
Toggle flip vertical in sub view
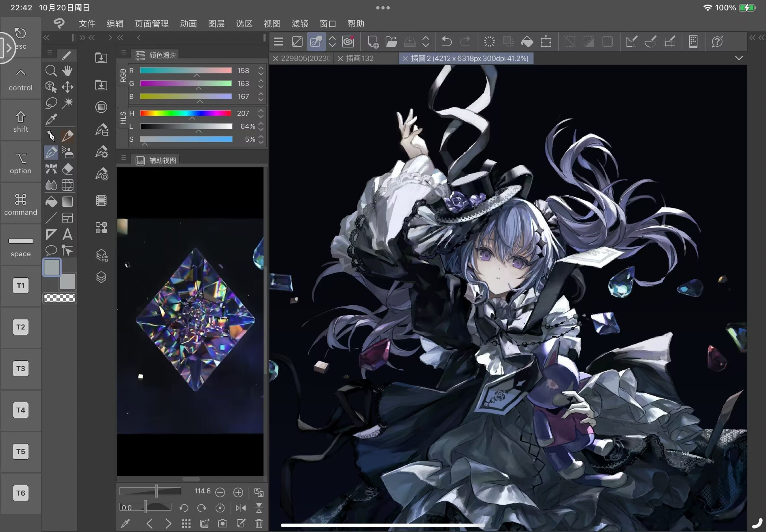point(259,508)
